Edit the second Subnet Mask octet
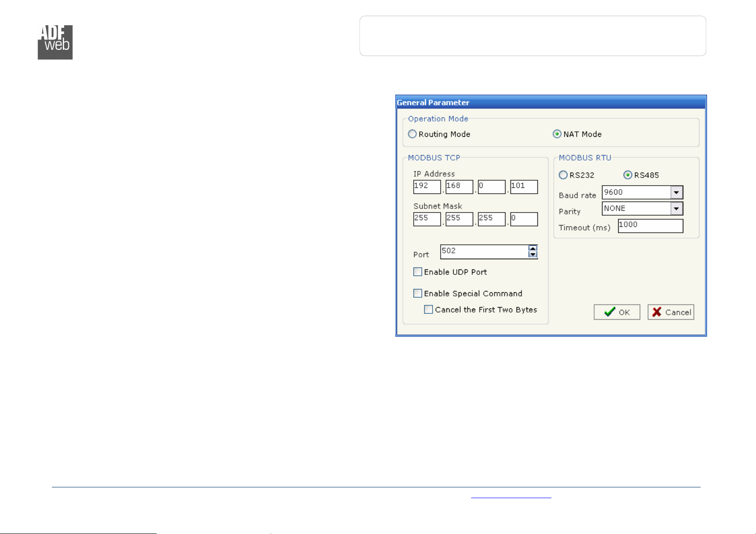Image resolution: width=756 pixels, height=534 pixels. click(459, 219)
